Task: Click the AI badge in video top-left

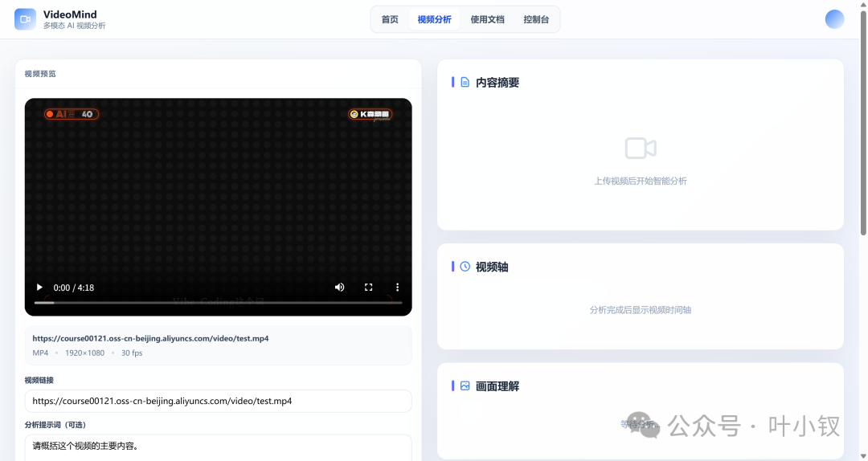Action: coord(72,114)
